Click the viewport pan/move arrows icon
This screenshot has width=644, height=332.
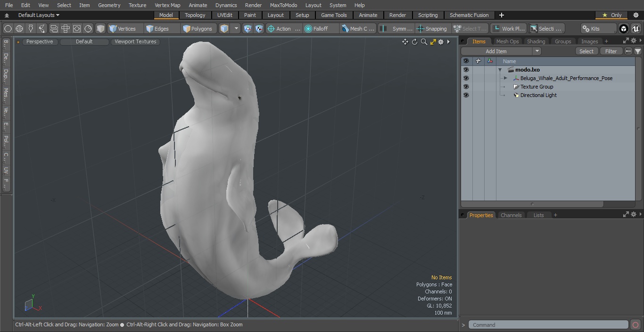pos(405,42)
